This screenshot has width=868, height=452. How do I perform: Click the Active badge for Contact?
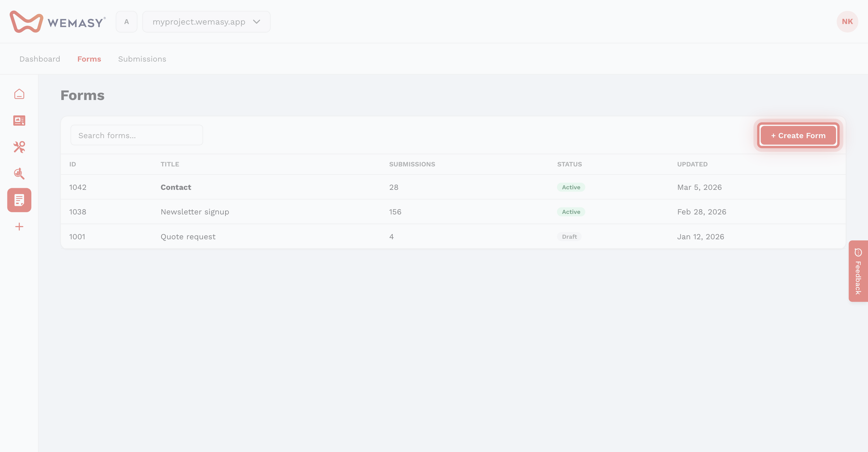pos(571,187)
